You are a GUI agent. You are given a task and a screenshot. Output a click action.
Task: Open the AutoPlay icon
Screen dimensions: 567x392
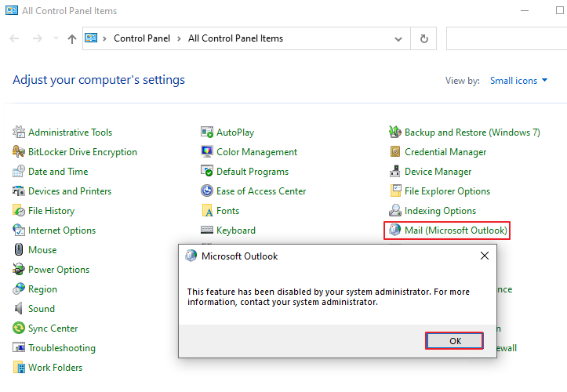click(x=207, y=132)
